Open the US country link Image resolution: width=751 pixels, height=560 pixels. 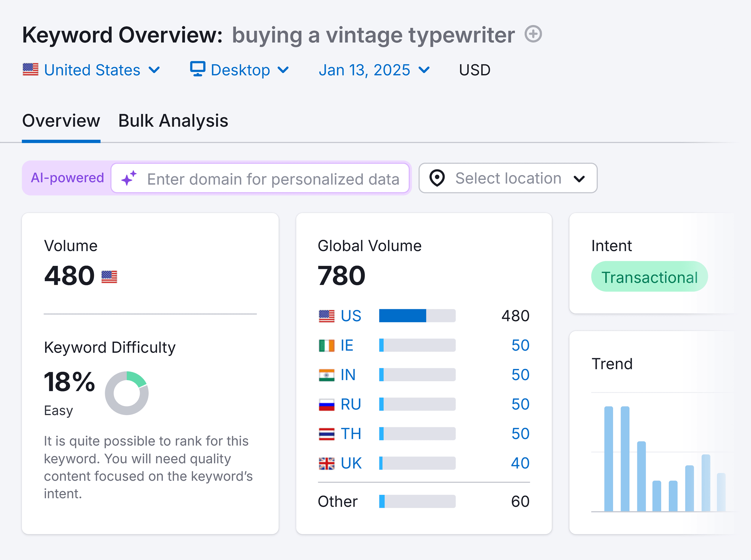(351, 316)
